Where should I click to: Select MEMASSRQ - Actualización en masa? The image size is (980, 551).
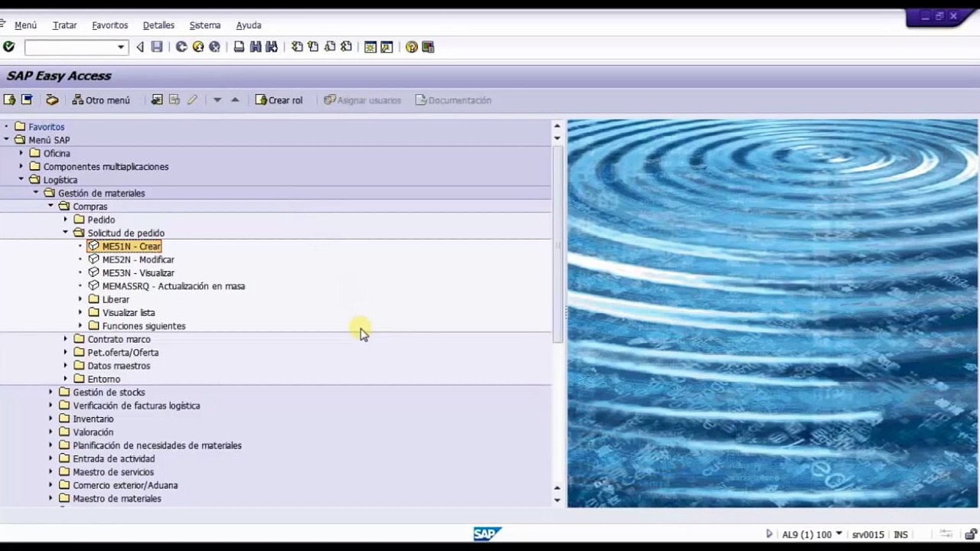pos(174,286)
